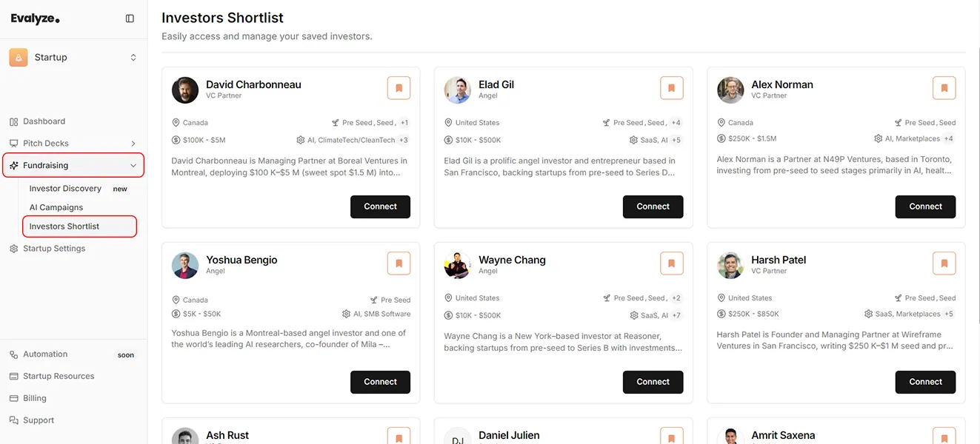The width and height of the screenshot is (980, 444).
Task: Collapse the Fundraising section
Action: coord(133,165)
